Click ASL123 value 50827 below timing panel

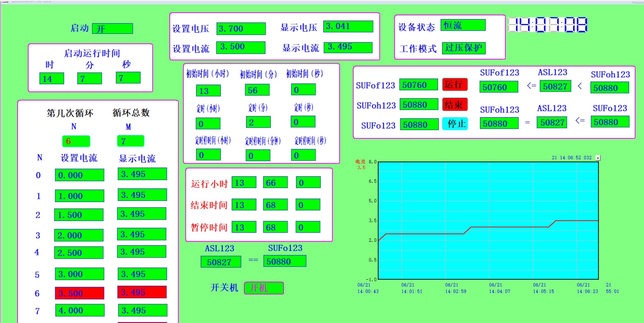[x=221, y=262]
